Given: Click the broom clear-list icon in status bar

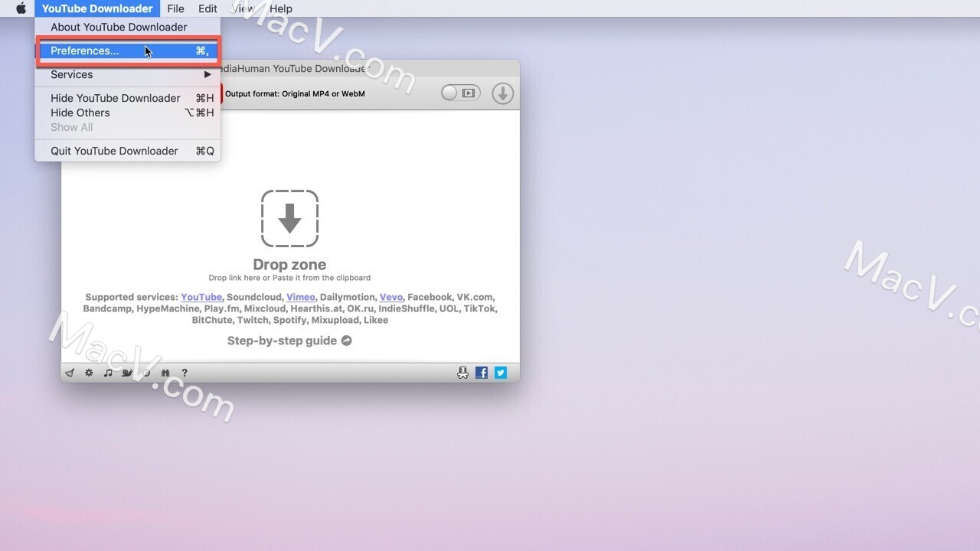Looking at the screenshot, I should click(x=70, y=373).
